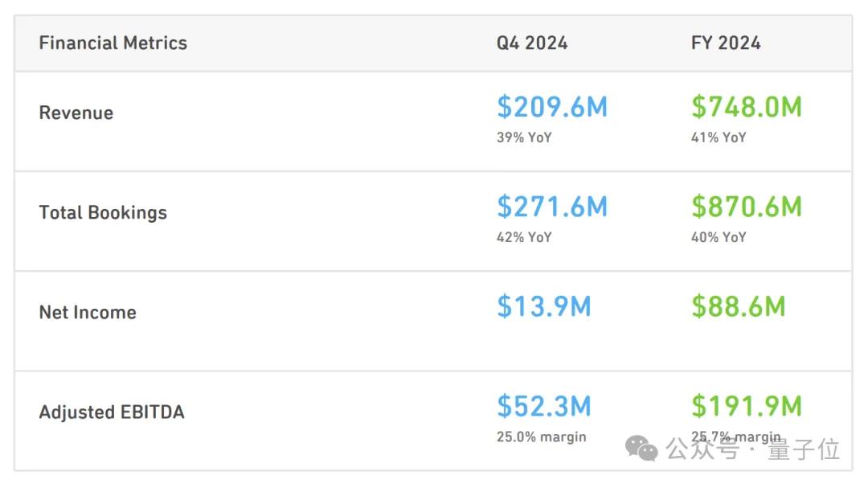Click the Q4 2024 column header
The image size is (868, 484).
coord(531,43)
